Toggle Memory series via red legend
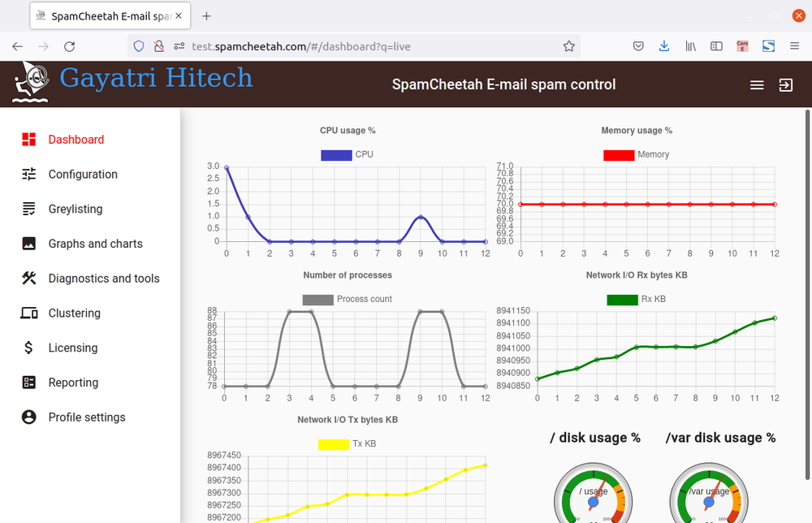This screenshot has height=523, width=812. pyautogui.click(x=619, y=155)
